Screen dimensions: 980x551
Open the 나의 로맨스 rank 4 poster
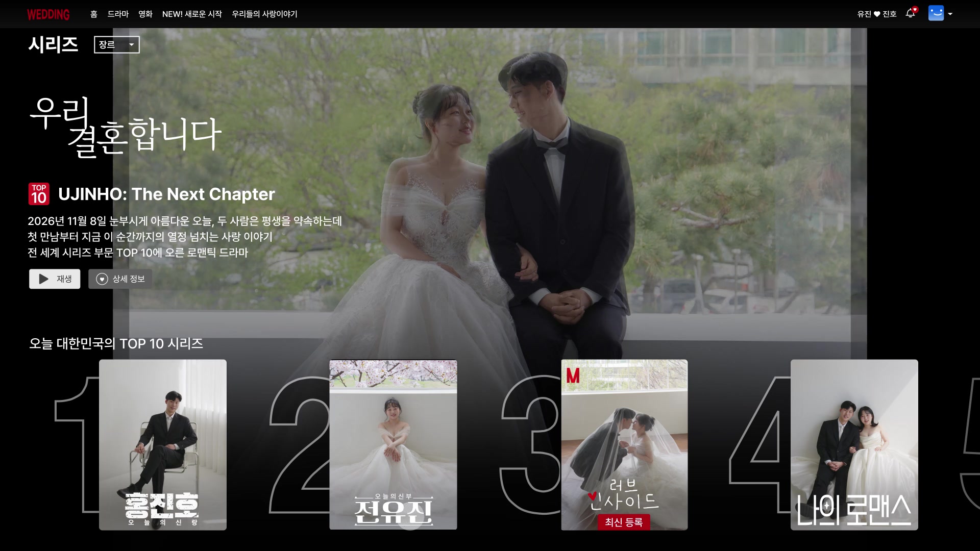(x=854, y=445)
